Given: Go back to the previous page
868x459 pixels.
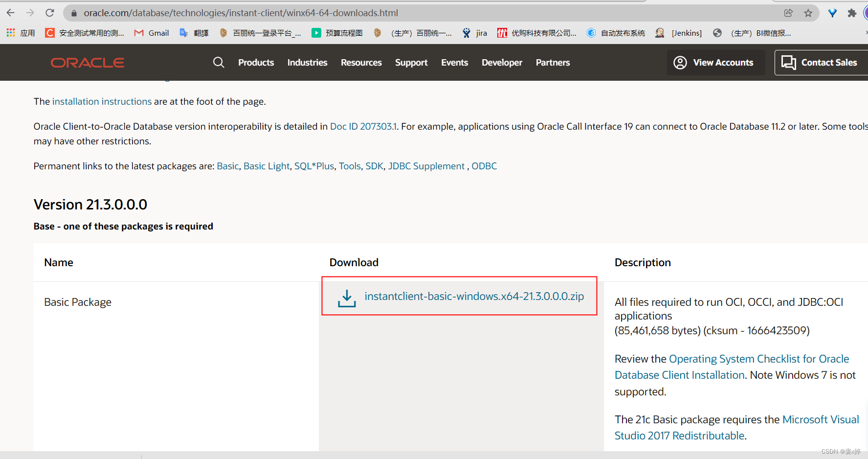Looking at the screenshot, I should pyautogui.click(x=10, y=13).
